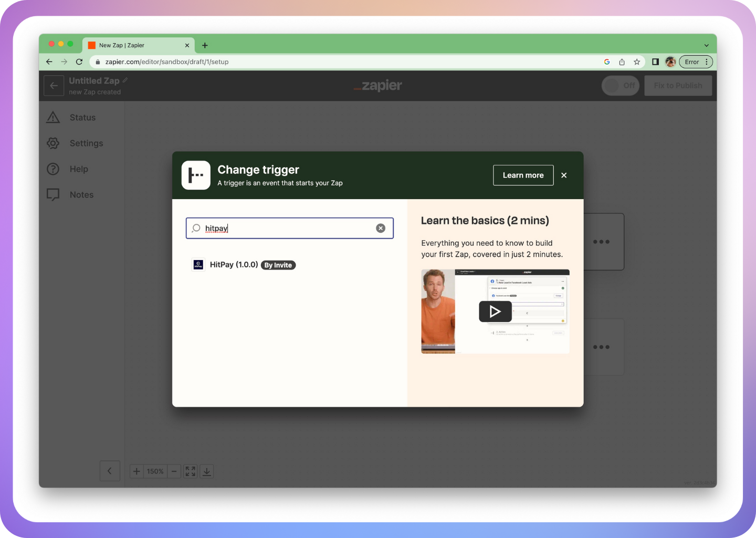Click the macOS green maximize dot
This screenshot has width=756, height=538.
click(x=70, y=44)
